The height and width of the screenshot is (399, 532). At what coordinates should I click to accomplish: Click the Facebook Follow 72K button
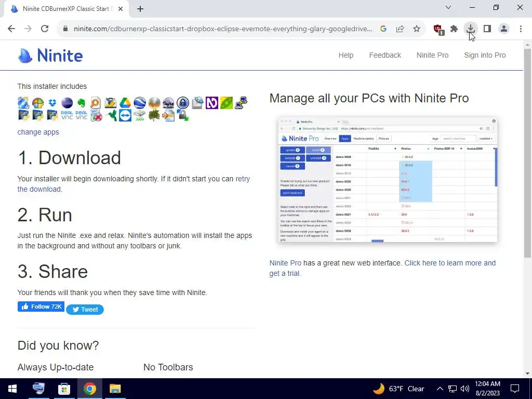pyautogui.click(x=41, y=307)
